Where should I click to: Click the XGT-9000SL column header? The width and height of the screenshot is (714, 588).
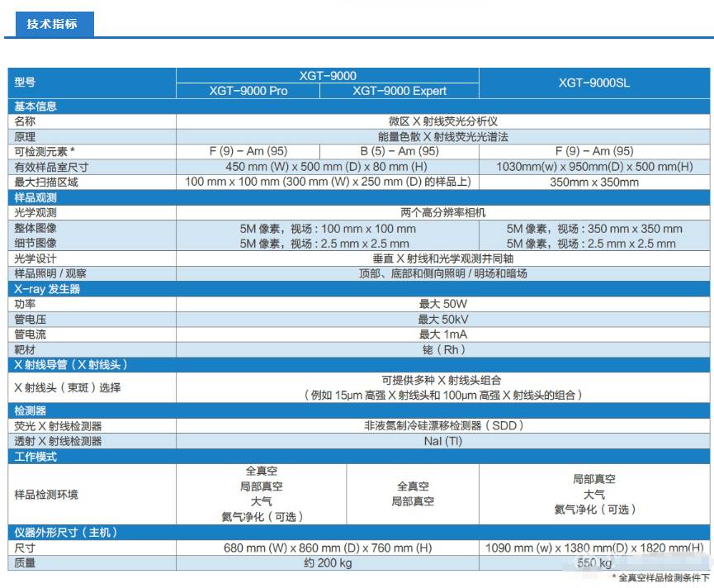click(x=593, y=83)
